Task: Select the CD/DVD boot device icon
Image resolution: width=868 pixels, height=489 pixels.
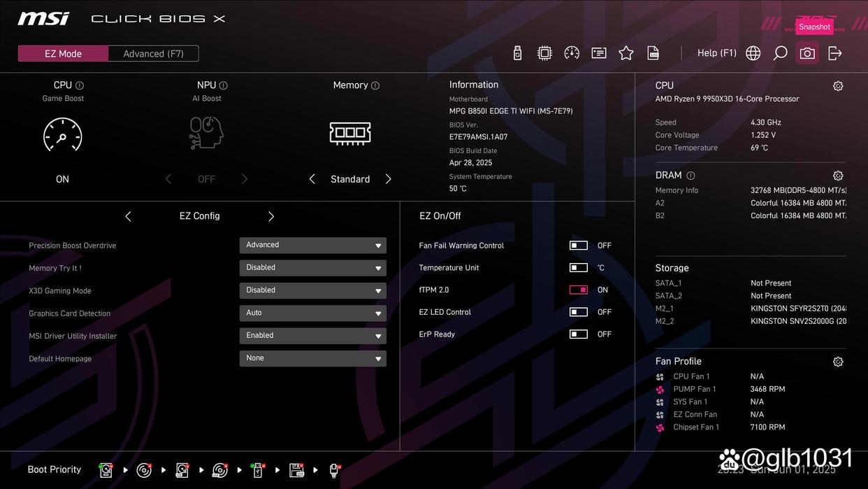Action: (144, 470)
